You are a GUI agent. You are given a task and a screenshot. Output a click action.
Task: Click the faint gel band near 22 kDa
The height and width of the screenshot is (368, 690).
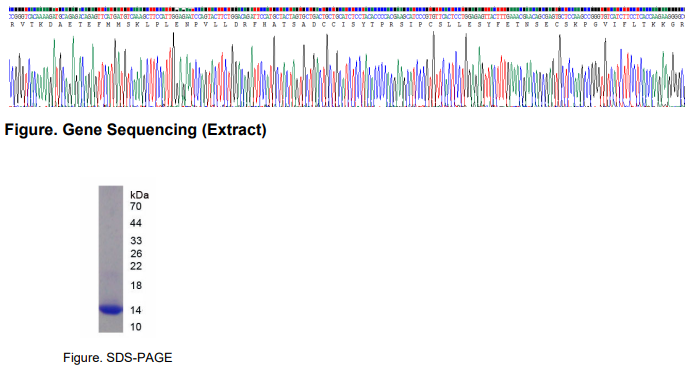tap(111, 276)
